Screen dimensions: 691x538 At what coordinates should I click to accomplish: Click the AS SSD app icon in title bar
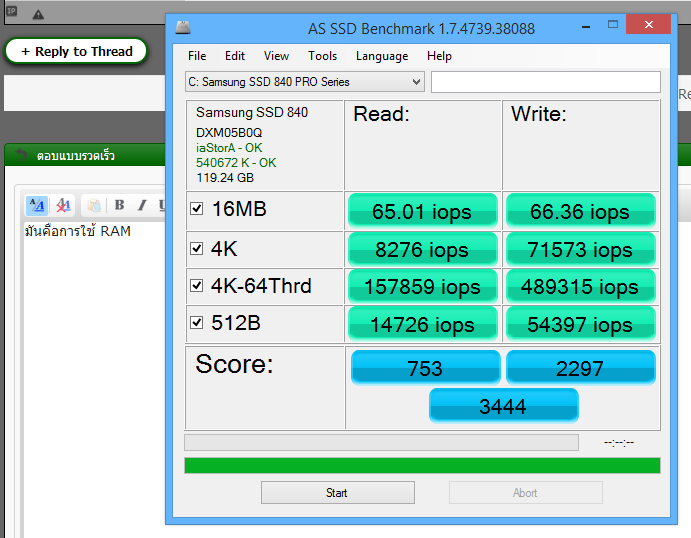182,26
